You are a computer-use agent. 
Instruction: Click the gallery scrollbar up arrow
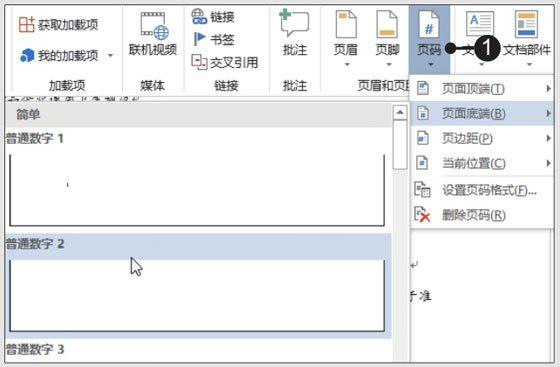tap(400, 112)
